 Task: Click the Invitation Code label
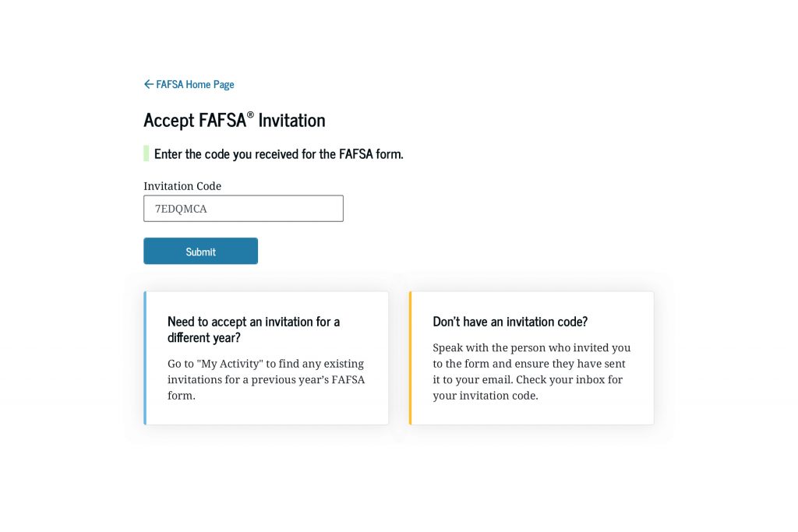(x=182, y=186)
